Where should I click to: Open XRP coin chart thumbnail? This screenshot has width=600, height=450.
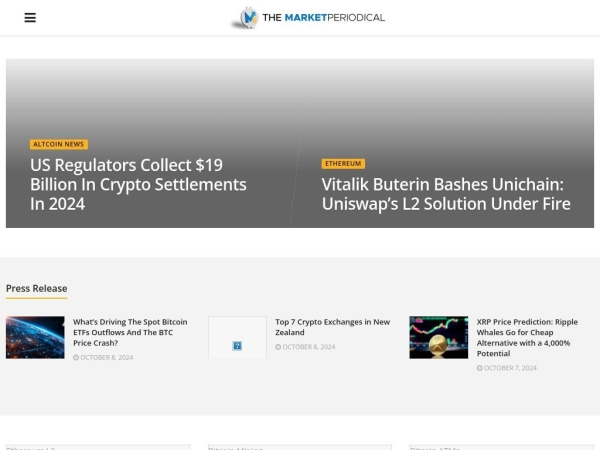tap(439, 337)
